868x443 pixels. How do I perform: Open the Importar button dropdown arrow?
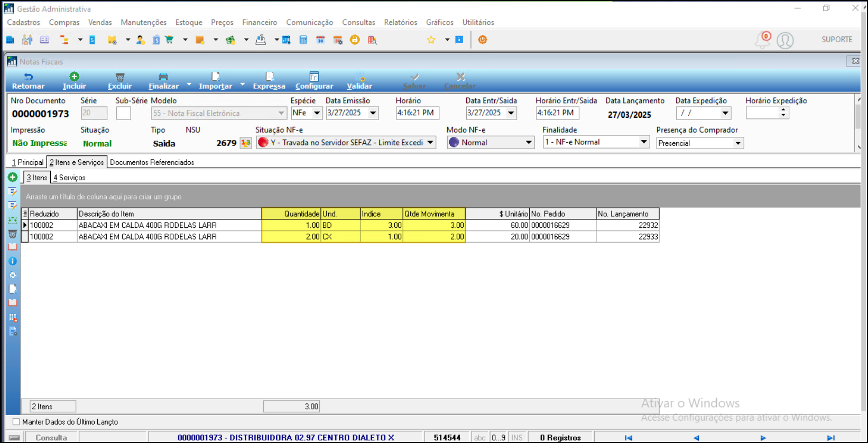pyautogui.click(x=243, y=85)
